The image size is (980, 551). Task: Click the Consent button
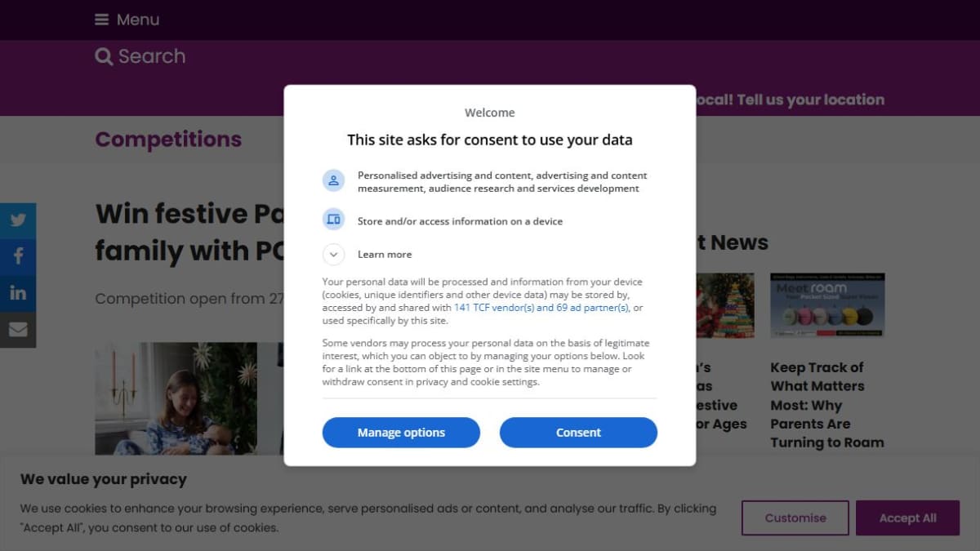tap(578, 433)
